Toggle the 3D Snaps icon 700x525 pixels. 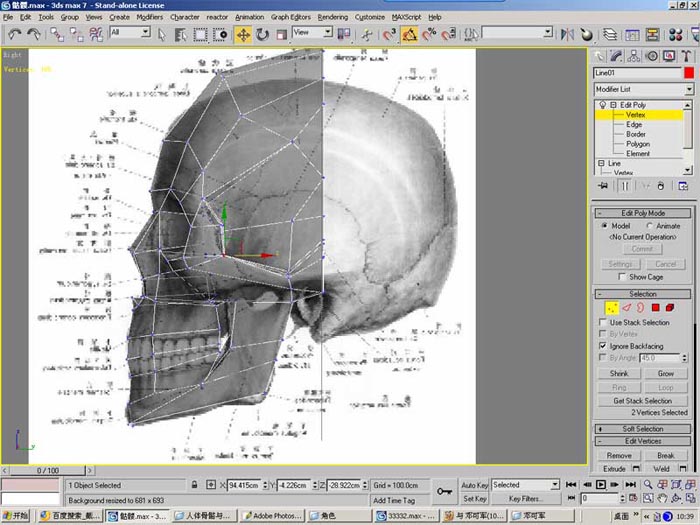tap(390, 34)
